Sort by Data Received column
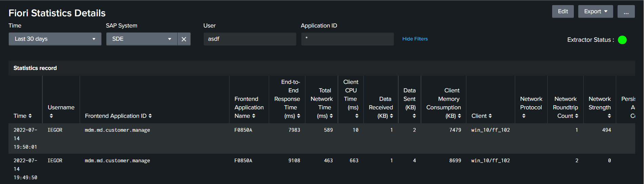This screenshot has height=184, width=644. pyautogui.click(x=391, y=116)
